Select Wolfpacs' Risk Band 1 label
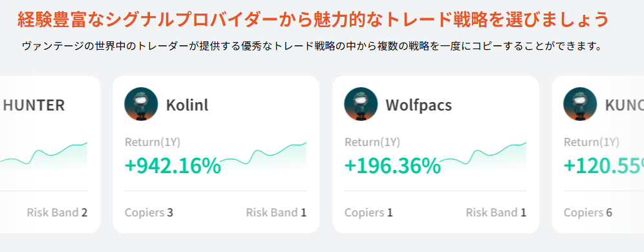 point(496,213)
